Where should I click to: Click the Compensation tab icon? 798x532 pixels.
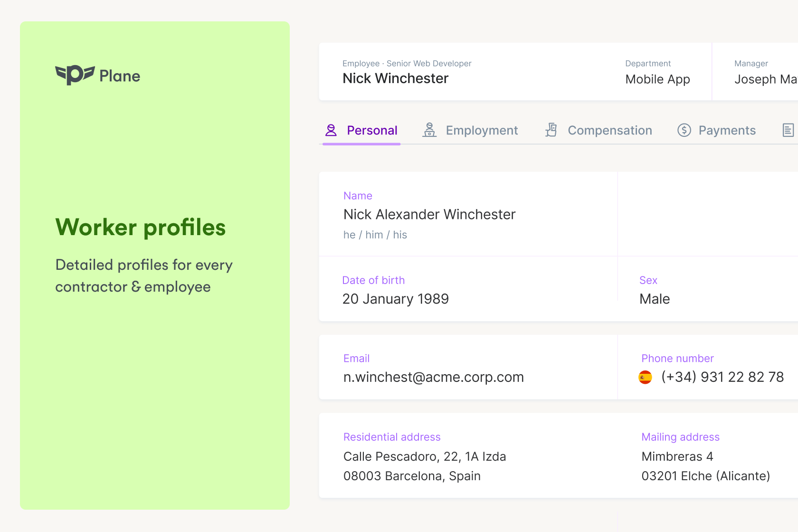551,130
